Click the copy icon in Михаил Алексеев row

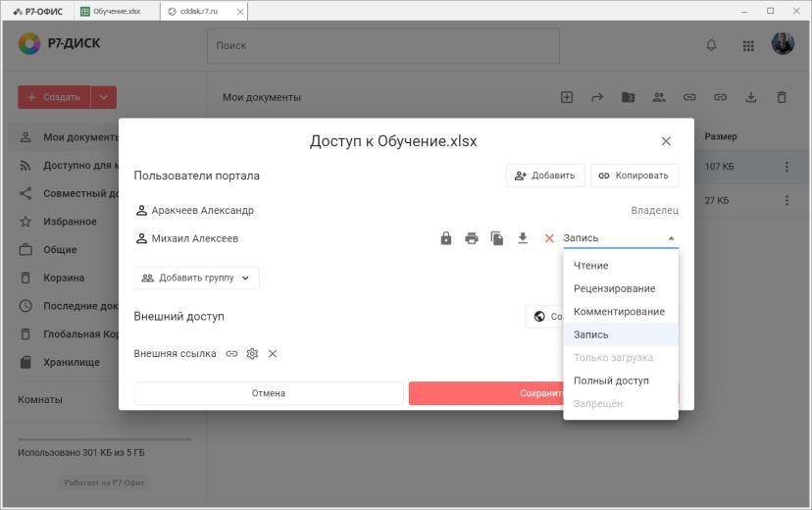pyautogui.click(x=497, y=238)
